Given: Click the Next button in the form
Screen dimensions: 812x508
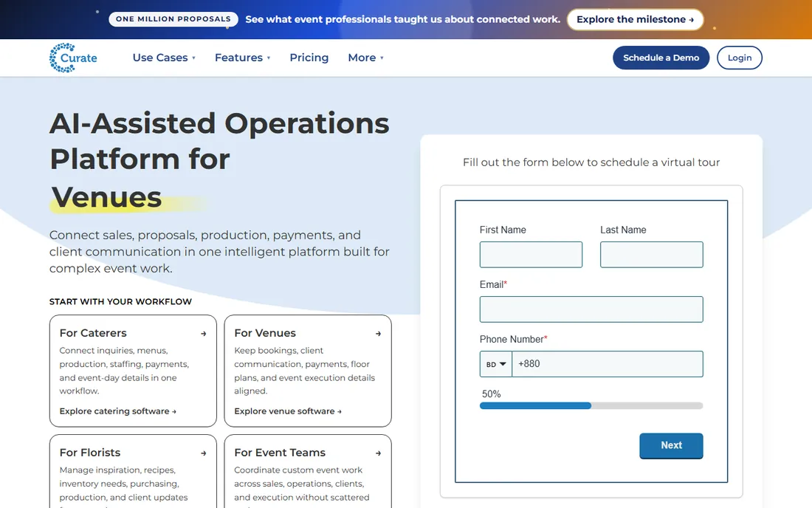Looking at the screenshot, I should coord(671,445).
